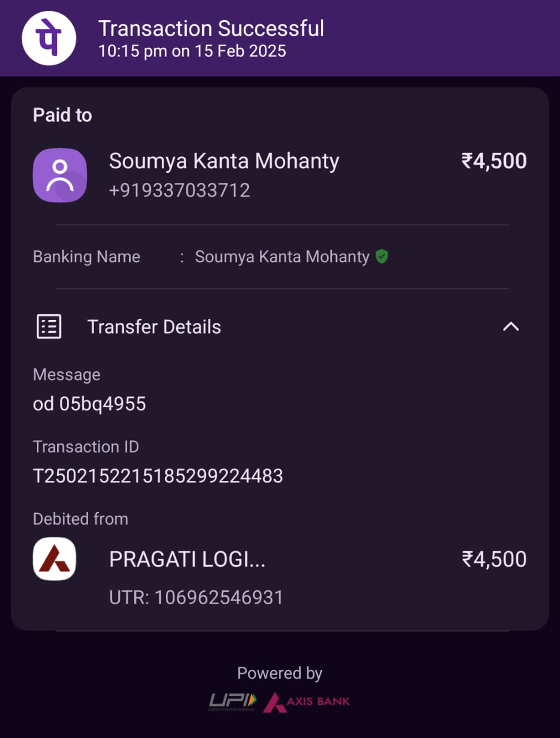Click the Axis Bank account icon
This screenshot has height=738, width=560.
click(55, 559)
